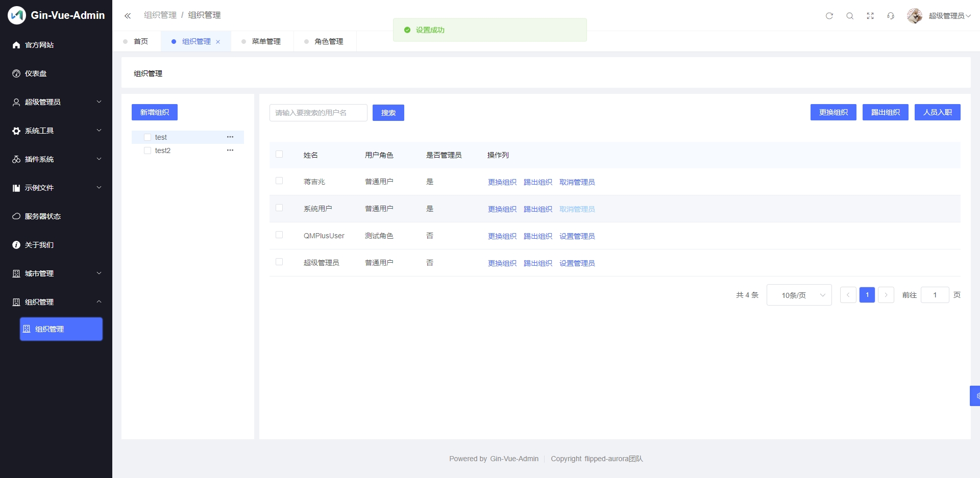Open the floating settings gear button
Viewport: 980px width, 478px height.
coord(975,396)
